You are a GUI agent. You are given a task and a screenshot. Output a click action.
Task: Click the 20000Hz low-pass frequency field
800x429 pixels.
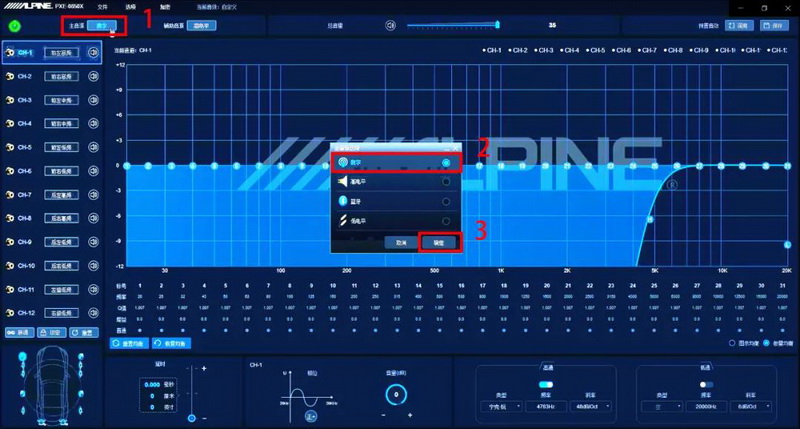tap(706, 407)
